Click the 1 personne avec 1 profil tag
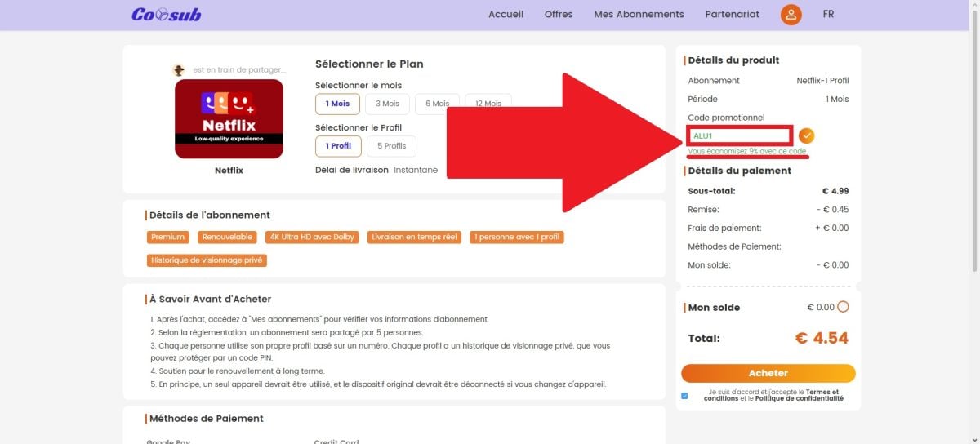Viewport: 980px width, 444px height. 517,237
